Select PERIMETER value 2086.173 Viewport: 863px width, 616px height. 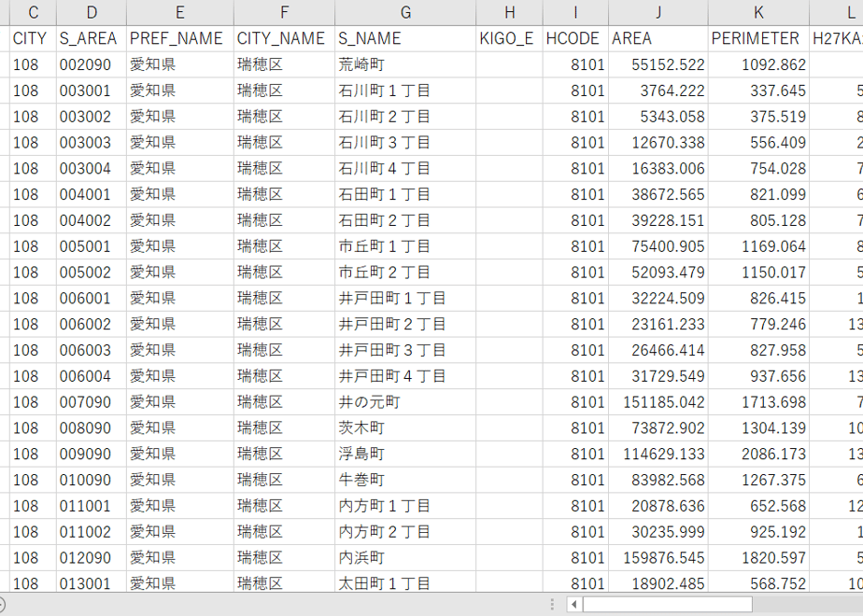tap(758, 454)
